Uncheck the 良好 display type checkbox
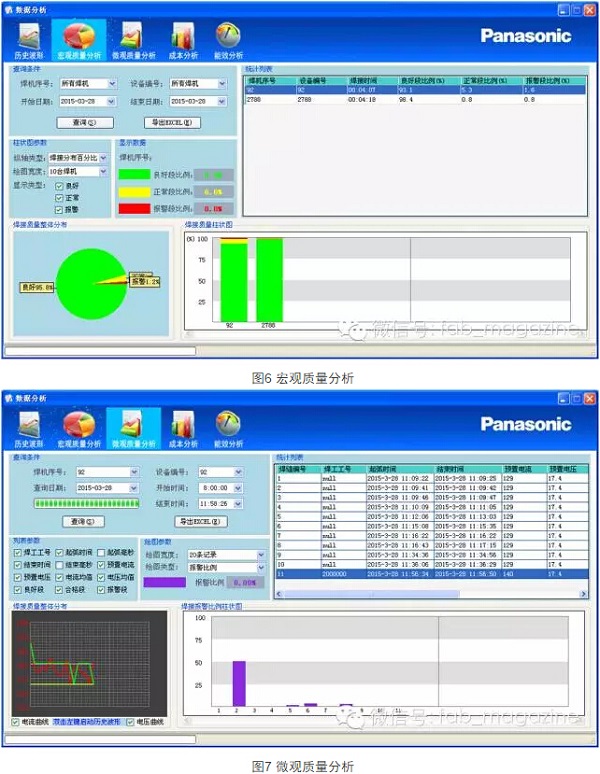Image resolution: width=600 pixels, height=774 pixels. (x=59, y=186)
